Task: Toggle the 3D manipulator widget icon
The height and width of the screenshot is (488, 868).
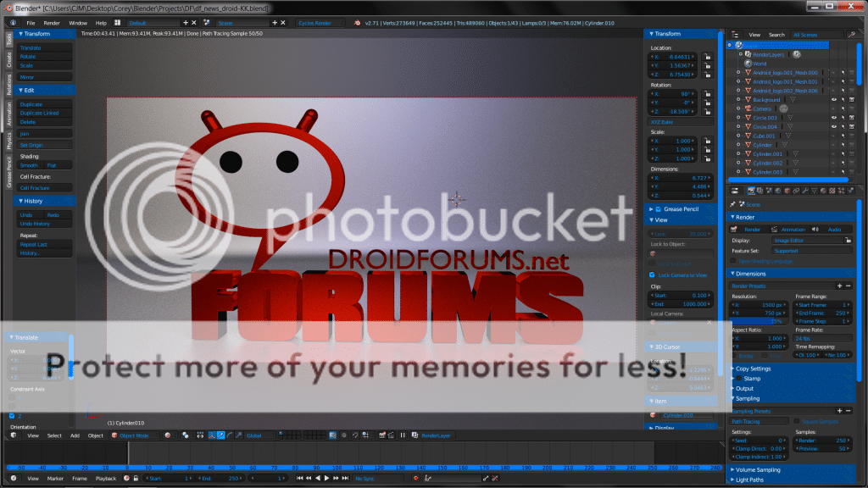Action: click(x=212, y=435)
